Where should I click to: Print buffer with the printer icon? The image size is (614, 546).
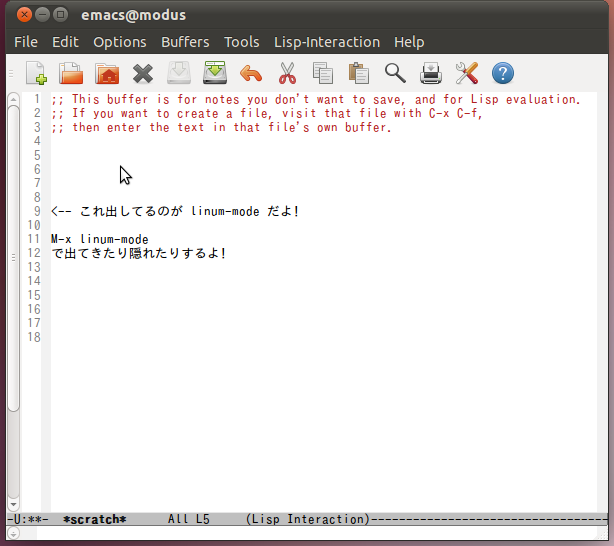click(x=431, y=73)
